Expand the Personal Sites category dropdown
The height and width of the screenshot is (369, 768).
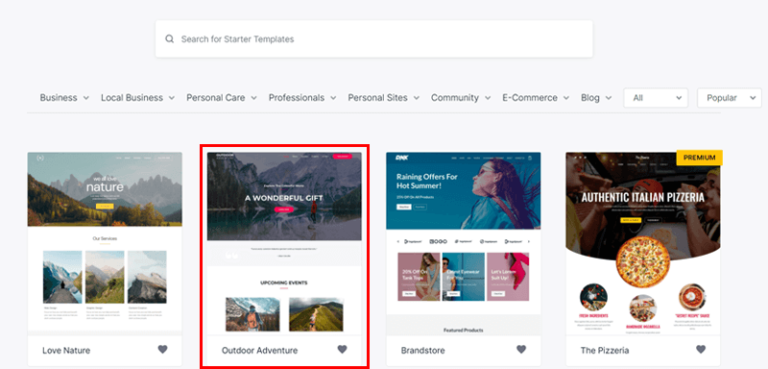[x=384, y=98]
